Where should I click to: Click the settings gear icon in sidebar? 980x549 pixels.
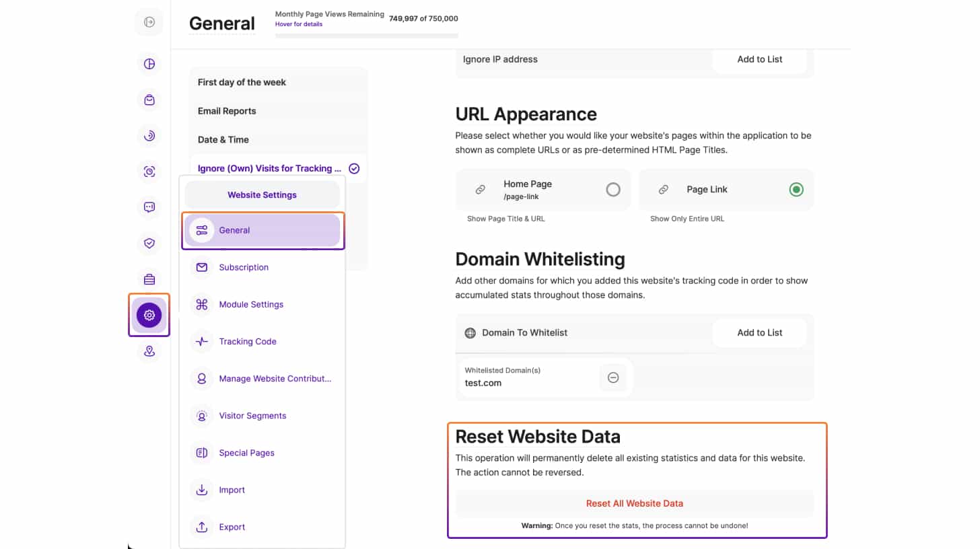[x=149, y=315]
